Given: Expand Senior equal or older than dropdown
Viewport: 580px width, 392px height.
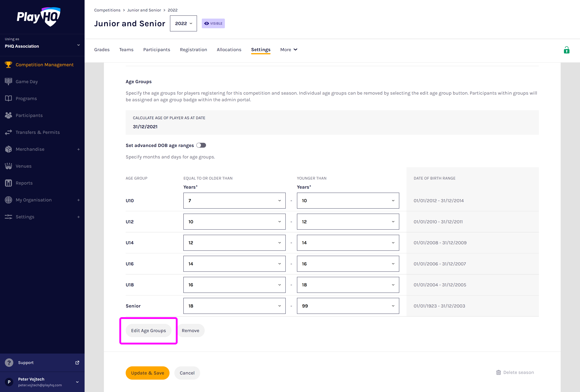Looking at the screenshot, I should click(x=234, y=306).
